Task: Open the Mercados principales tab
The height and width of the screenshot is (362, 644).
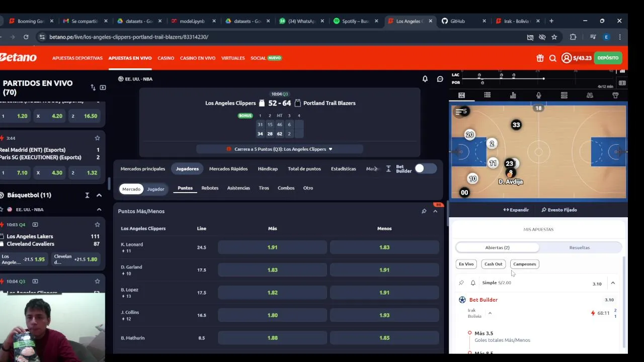Action: (143, 169)
